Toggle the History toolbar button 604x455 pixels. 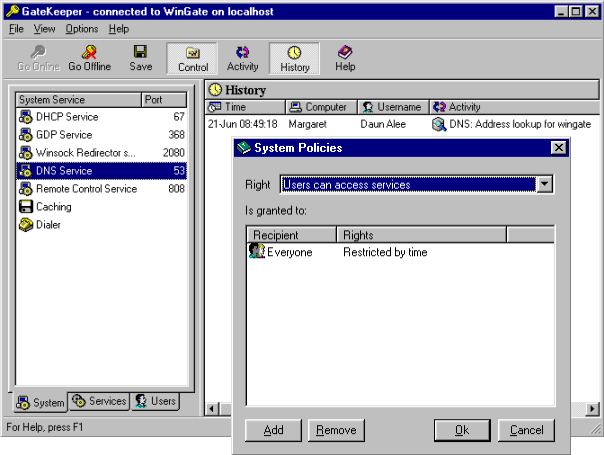[294, 59]
